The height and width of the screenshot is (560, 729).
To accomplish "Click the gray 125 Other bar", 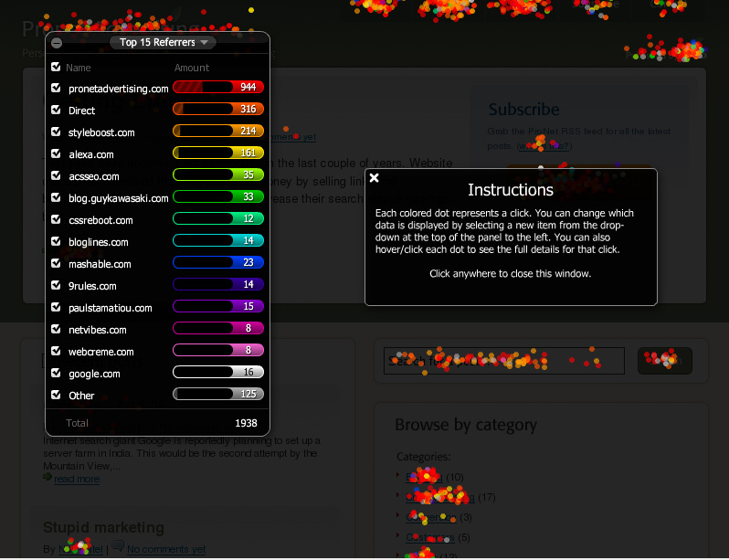I will click(x=218, y=394).
